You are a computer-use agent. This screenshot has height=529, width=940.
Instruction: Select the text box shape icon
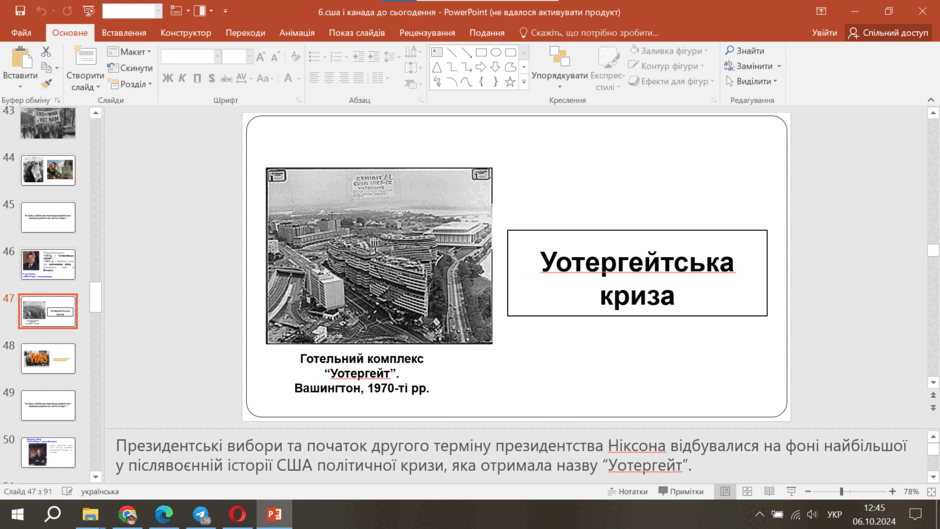437,52
